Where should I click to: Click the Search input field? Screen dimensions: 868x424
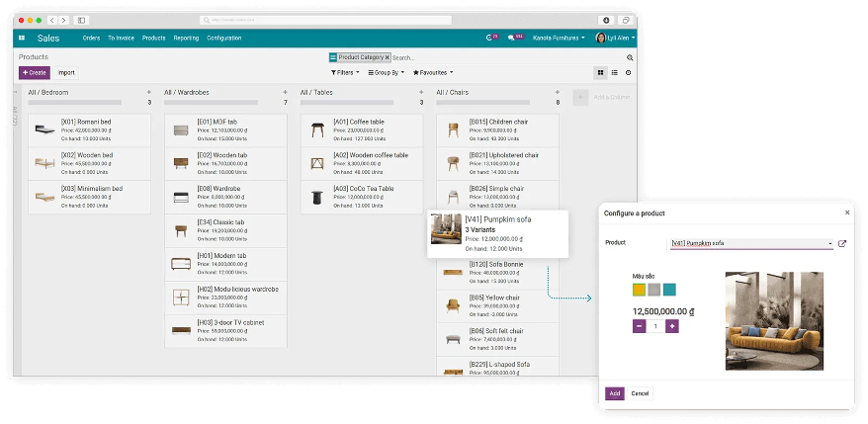(508, 57)
